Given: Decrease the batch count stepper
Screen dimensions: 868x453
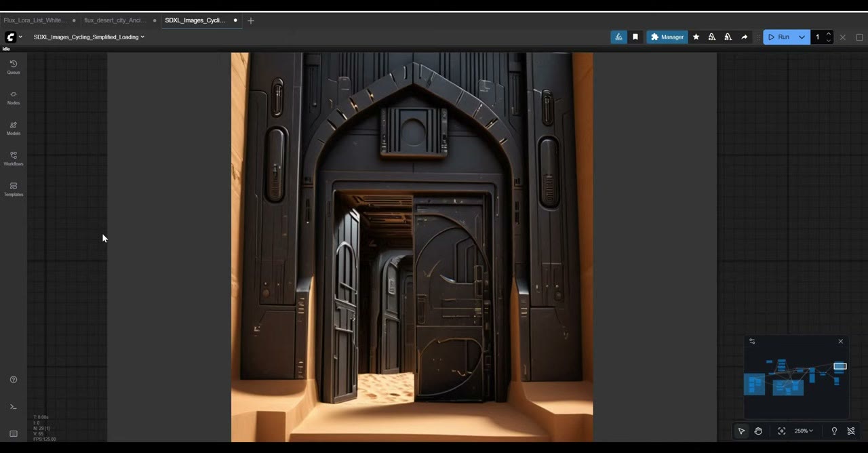Looking at the screenshot, I should 829,41.
